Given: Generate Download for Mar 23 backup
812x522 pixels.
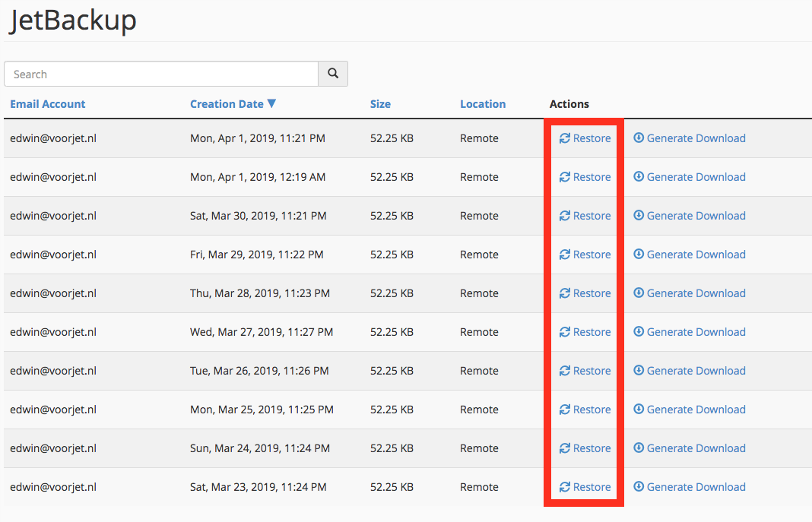Looking at the screenshot, I should pos(690,487).
